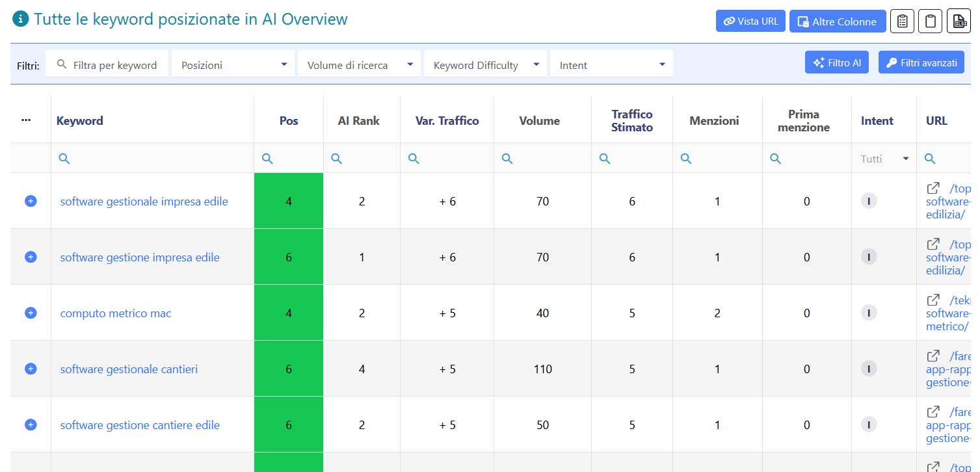The height and width of the screenshot is (472, 980).
Task: Open the Volume di ricerca dropdown
Action: (359, 64)
